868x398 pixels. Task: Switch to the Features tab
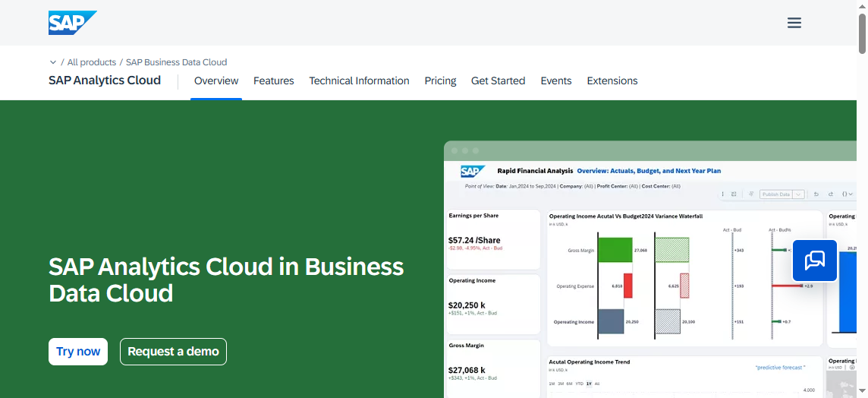[273, 81]
